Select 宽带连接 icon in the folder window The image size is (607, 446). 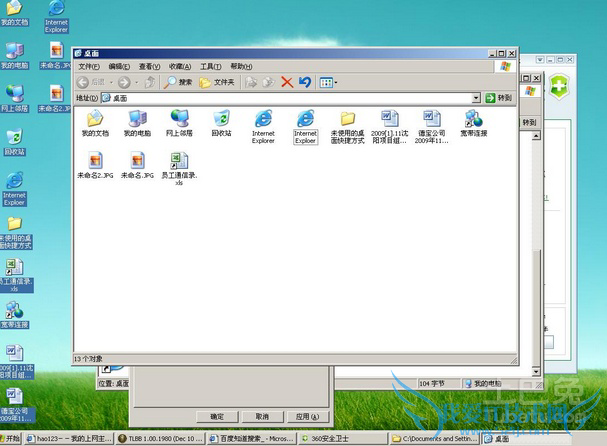coord(475,123)
